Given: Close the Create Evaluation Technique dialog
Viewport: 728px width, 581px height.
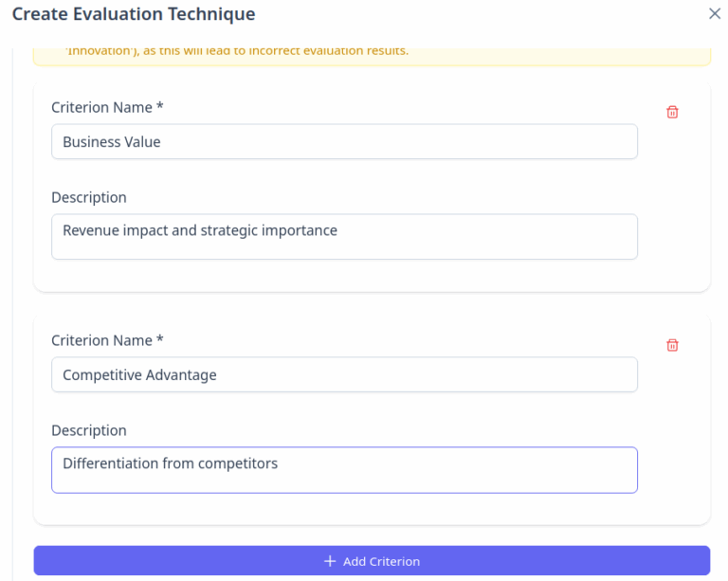Looking at the screenshot, I should [714, 14].
